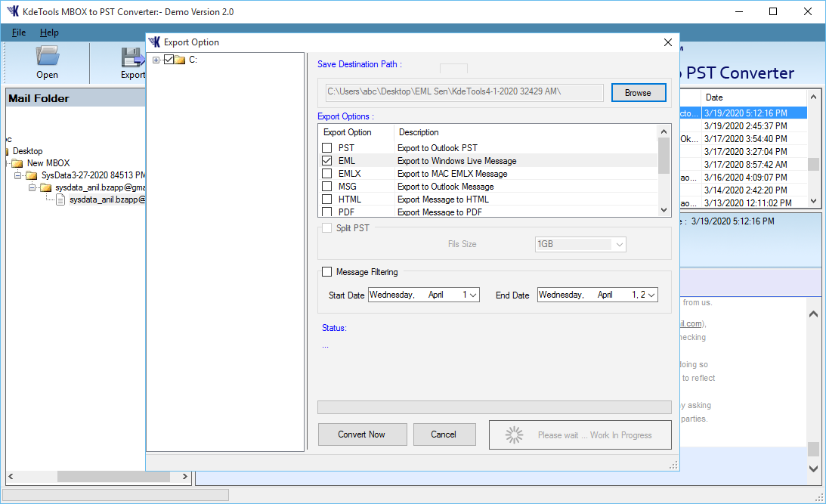Click the disabled Split PST checkbox

[327, 228]
